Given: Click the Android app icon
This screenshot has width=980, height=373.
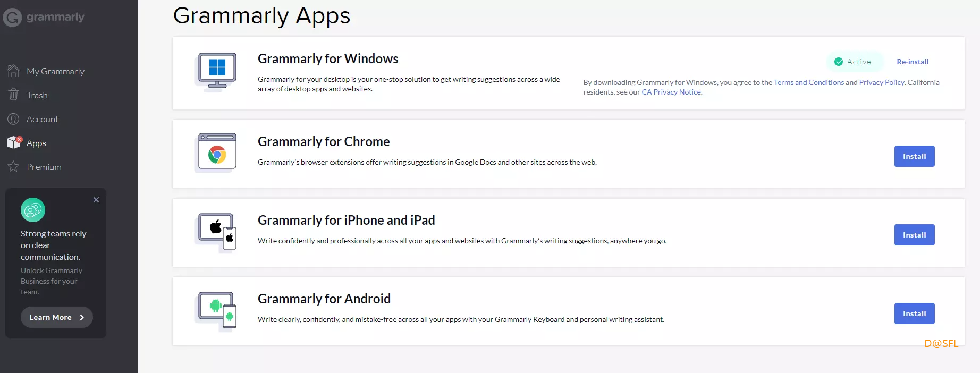Looking at the screenshot, I should (x=216, y=311).
